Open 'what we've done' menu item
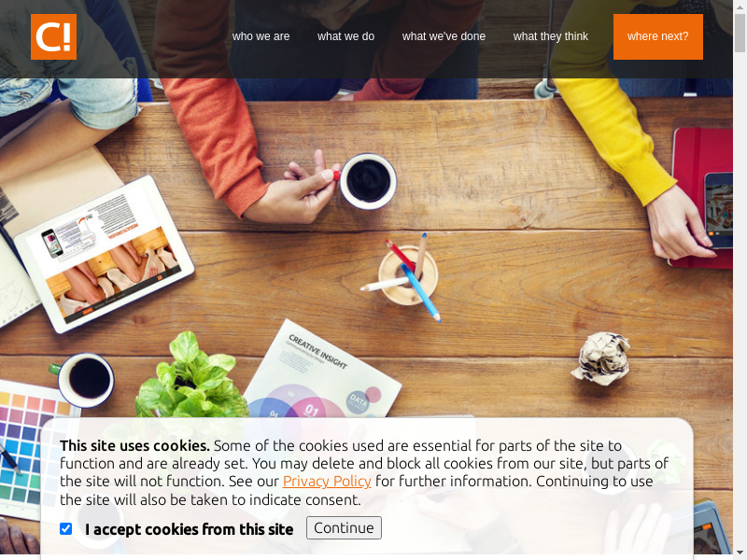Screen dimensions: 747x560 tap(444, 36)
